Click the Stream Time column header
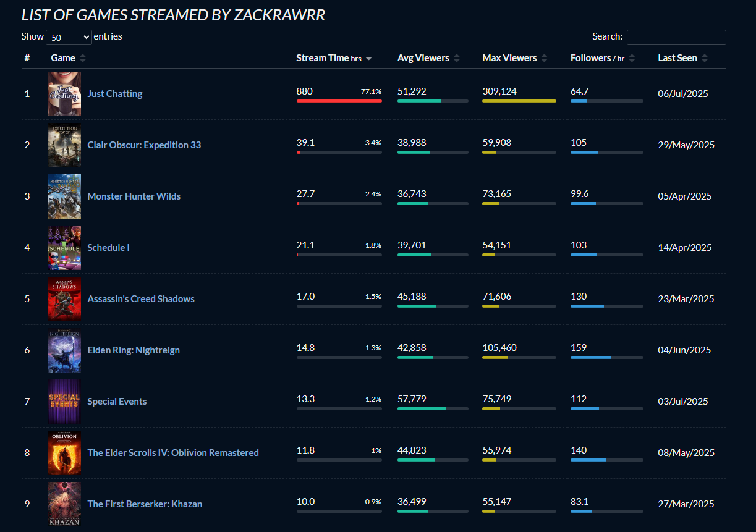This screenshot has height=532, width=756. 329,58
